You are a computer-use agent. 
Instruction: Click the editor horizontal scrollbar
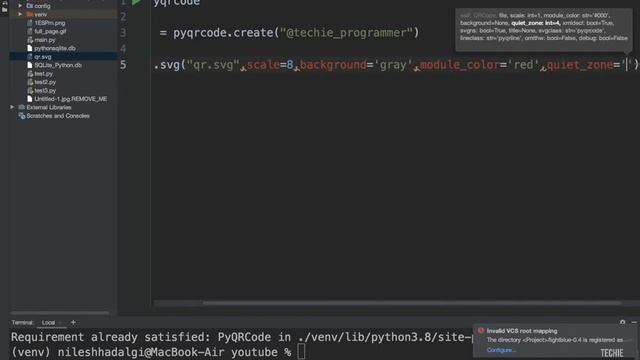pos(412,303)
